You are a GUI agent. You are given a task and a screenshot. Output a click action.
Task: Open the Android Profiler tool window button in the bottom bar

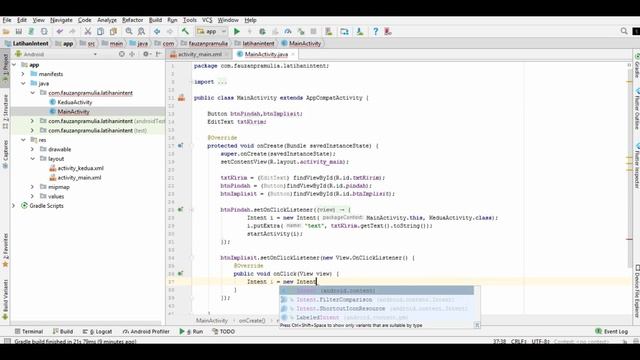pyautogui.click(x=146, y=331)
